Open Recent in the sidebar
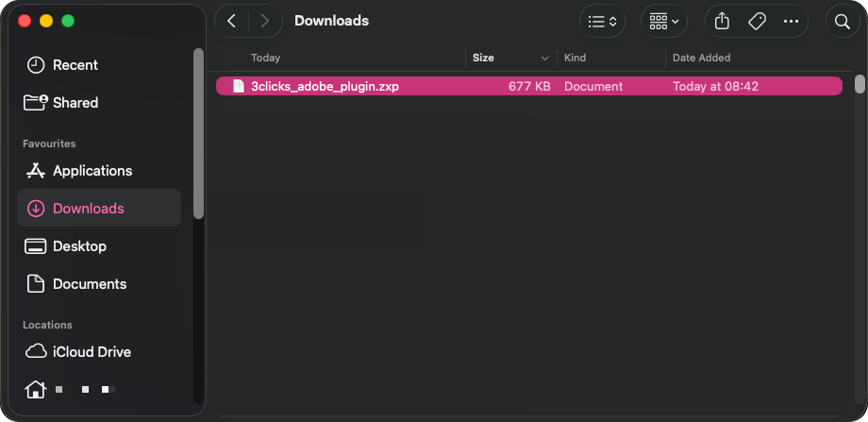 [x=100, y=65]
